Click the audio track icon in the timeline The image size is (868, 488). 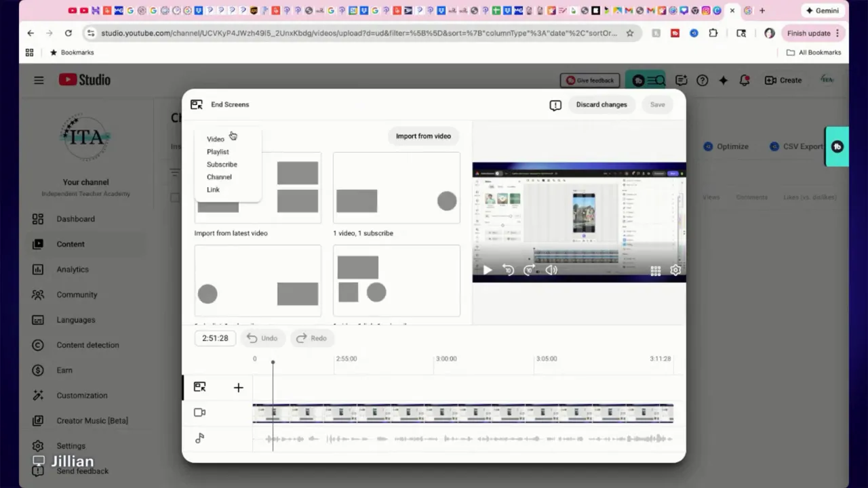(x=199, y=438)
